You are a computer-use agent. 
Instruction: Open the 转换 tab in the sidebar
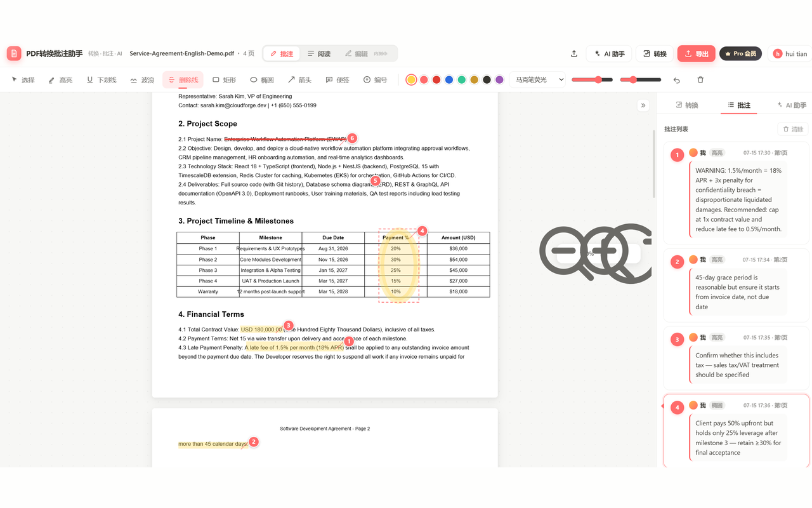(687, 105)
